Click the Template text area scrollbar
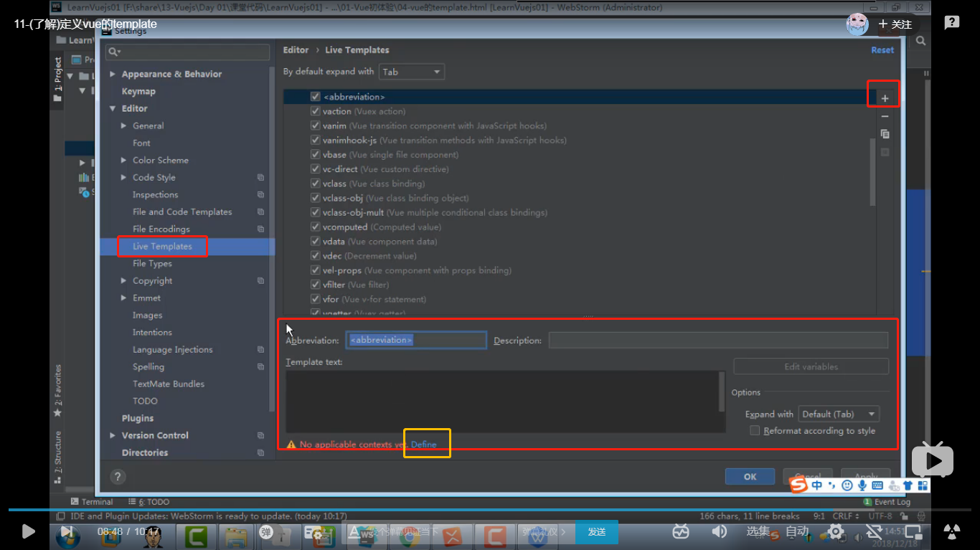Image resolution: width=980 pixels, height=550 pixels. (x=722, y=392)
